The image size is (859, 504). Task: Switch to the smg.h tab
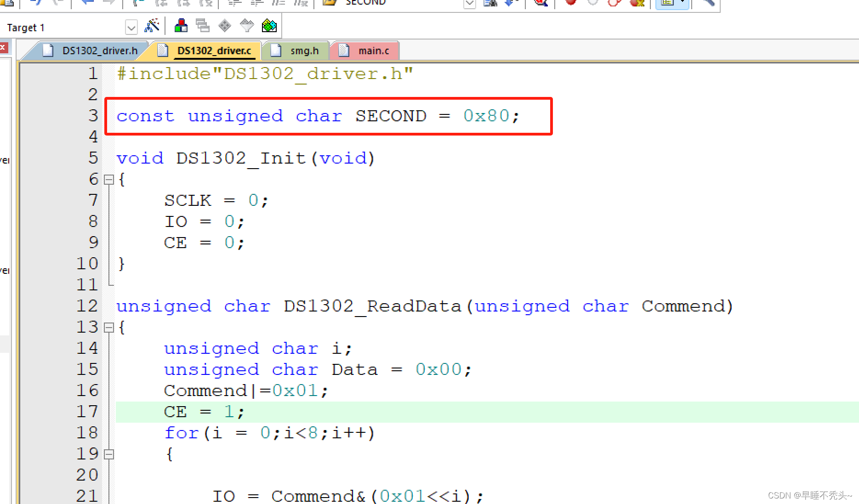click(295, 51)
